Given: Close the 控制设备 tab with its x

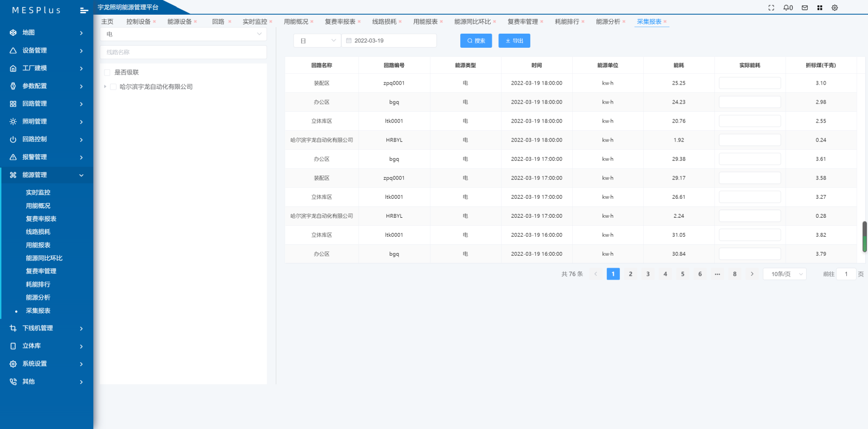Looking at the screenshot, I should click(154, 22).
